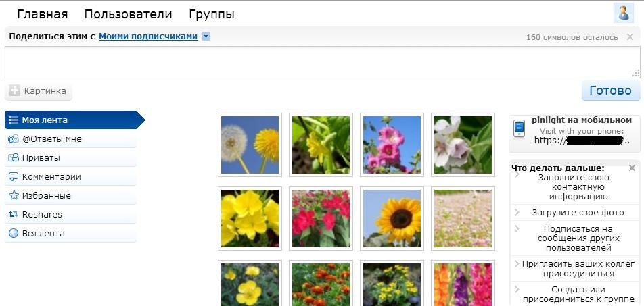Open the Моими подписчиками link

pos(148,36)
